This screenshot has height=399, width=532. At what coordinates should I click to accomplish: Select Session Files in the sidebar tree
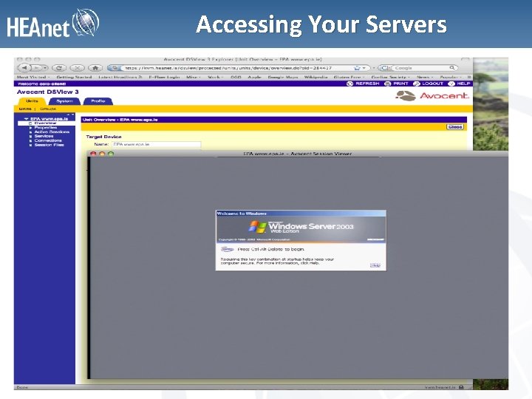[x=49, y=145]
